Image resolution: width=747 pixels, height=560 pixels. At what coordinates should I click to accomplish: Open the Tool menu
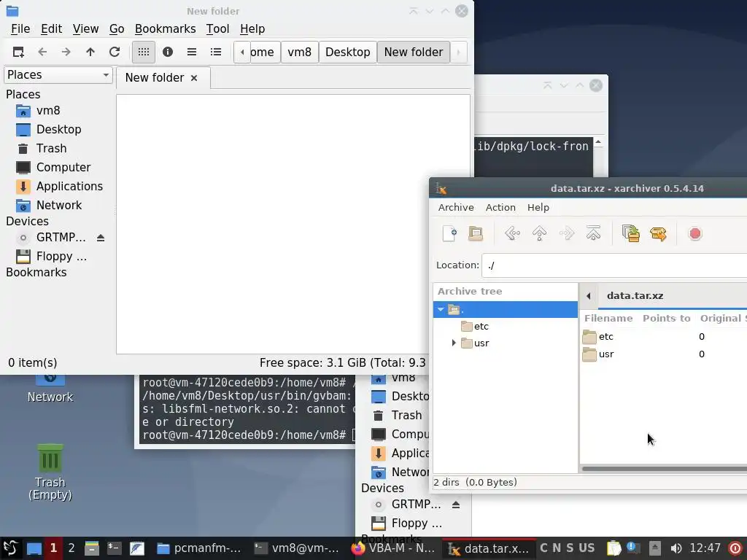pyautogui.click(x=217, y=29)
